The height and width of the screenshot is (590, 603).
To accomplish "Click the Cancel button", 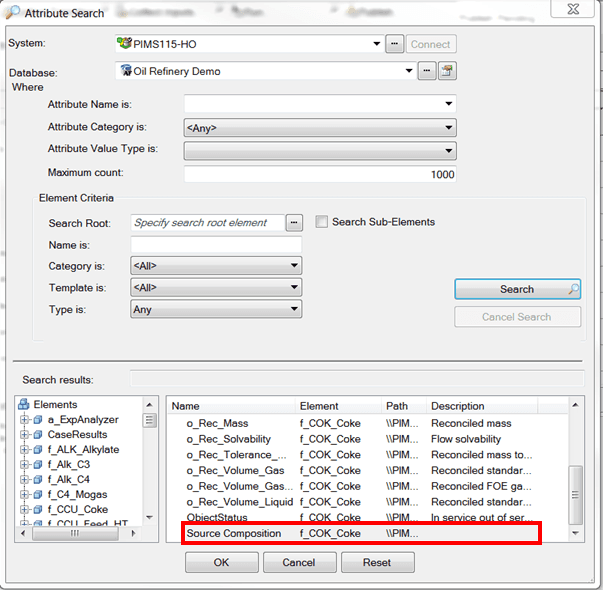I will click(300, 562).
